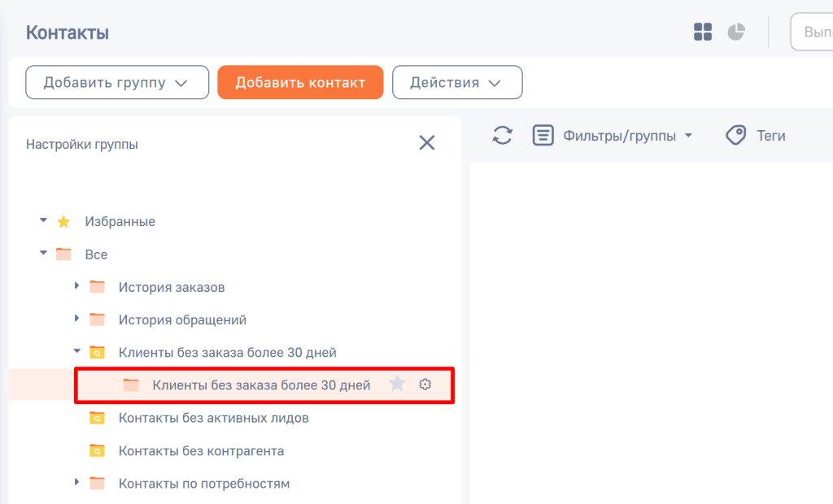Image resolution: width=833 pixels, height=504 pixels.
Task: Open the Добавить группу dropdown
Action: 116,82
